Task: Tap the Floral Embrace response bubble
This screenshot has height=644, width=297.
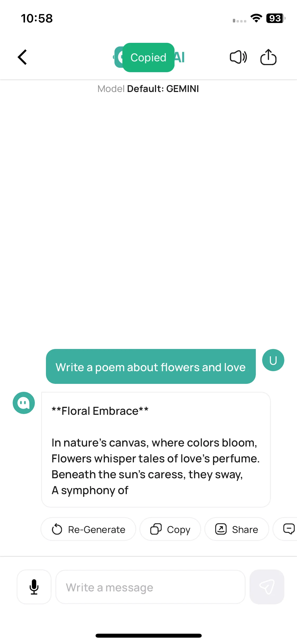Action: click(156, 450)
